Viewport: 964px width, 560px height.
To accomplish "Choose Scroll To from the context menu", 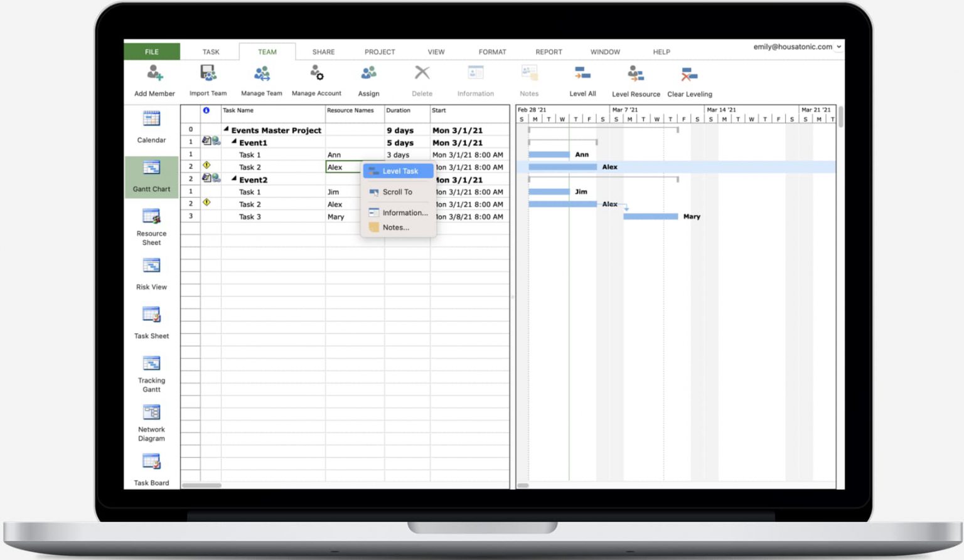I will pos(397,192).
